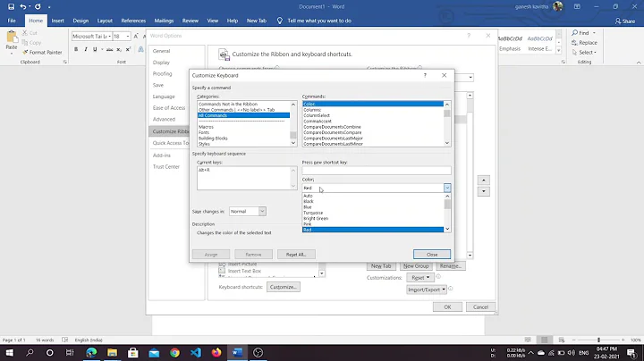Viewport: 644px width, 361px height.
Task: Open Microsoft Edge from taskbar
Action: 91,352
